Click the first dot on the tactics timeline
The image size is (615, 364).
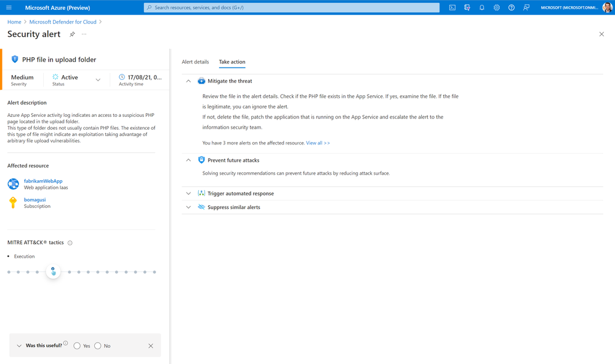click(x=9, y=272)
